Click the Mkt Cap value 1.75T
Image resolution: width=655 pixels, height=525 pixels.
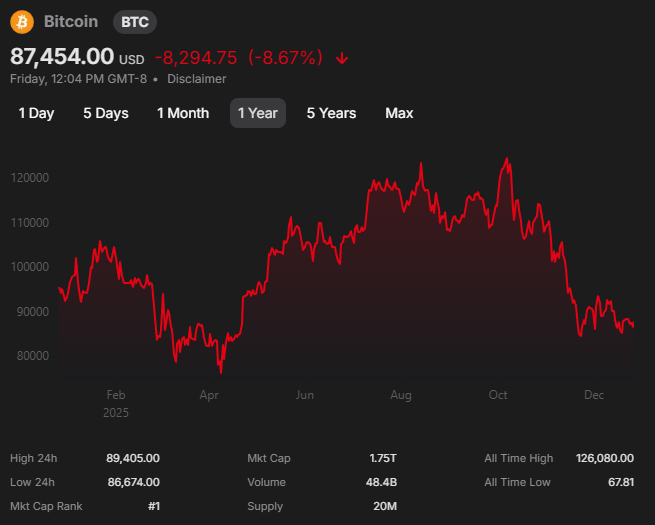coord(383,459)
